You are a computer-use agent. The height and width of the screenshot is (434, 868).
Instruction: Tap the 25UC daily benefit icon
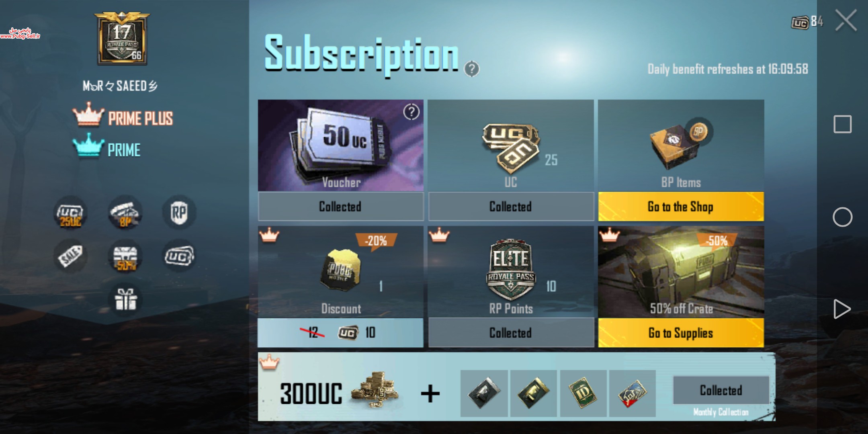click(x=70, y=213)
